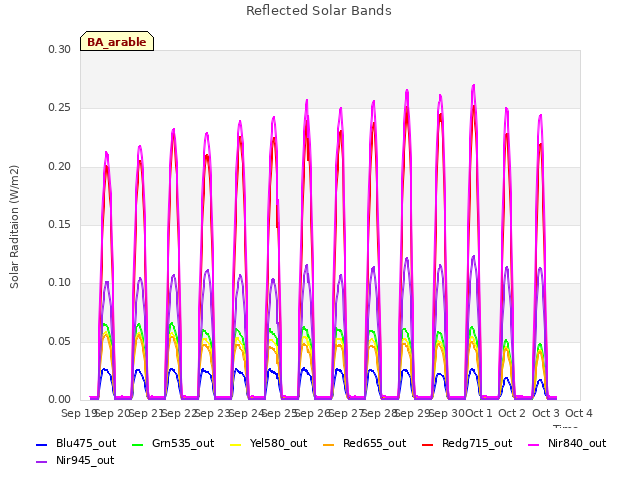Image resolution: width=640 pixels, height=480 pixels.
Task: Select the Nir840_out legend label
Action: (577, 443)
